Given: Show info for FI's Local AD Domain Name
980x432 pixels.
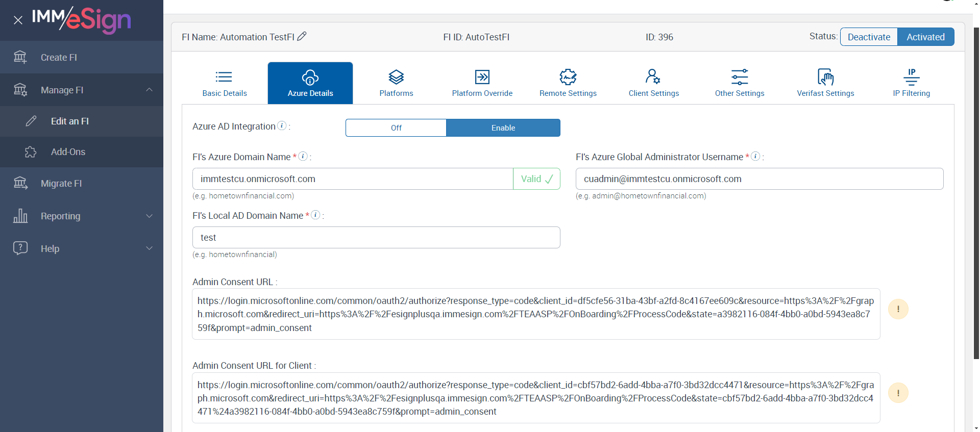Looking at the screenshot, I should [x=316, y=215].
